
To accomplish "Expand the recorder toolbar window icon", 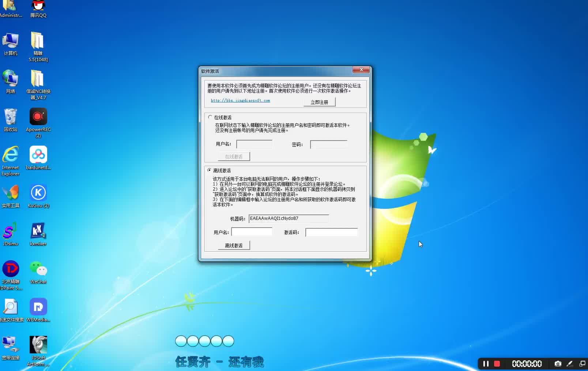I will tap(582, 364).
